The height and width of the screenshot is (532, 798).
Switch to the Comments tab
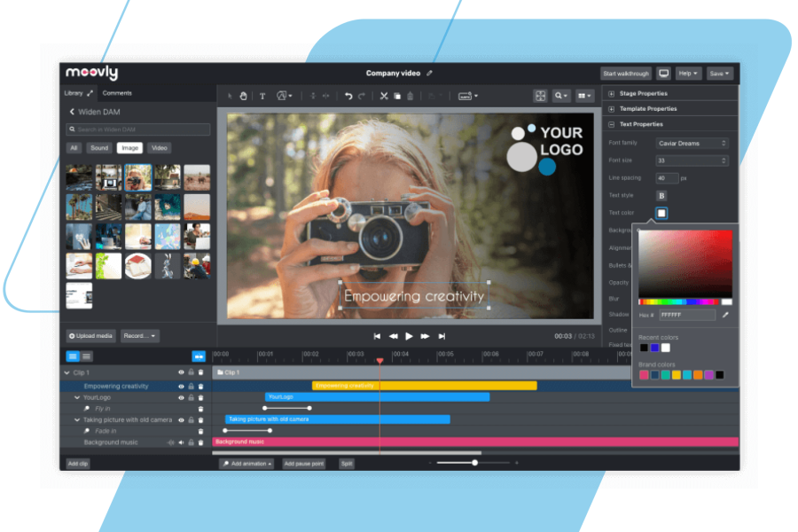click(x=117, y=93)
